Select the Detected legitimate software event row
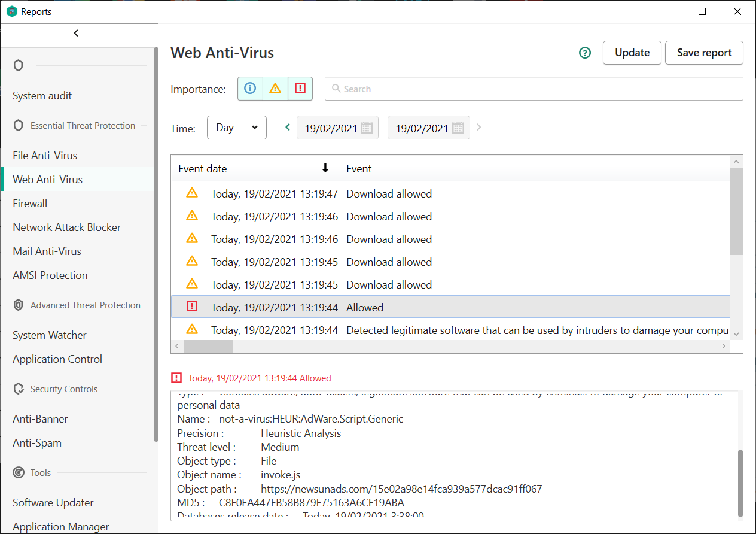The width and height of the screenshot is (756, 534). pos(450,330)
